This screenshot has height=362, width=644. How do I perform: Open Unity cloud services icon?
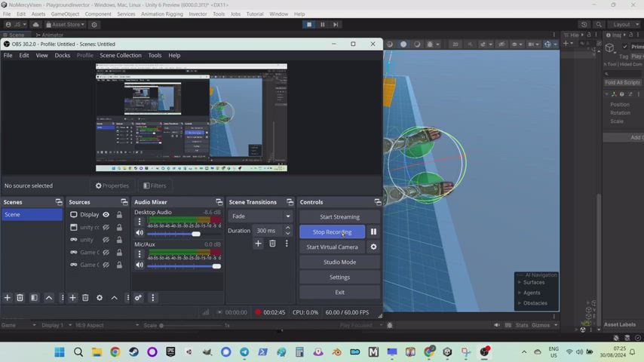point(35,24)
